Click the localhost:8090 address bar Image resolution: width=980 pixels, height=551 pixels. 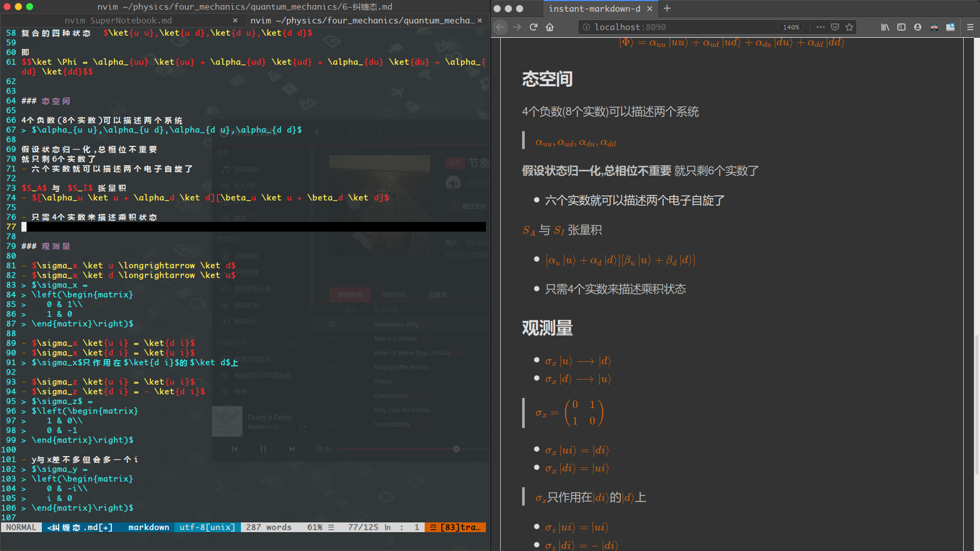(664, 27)
